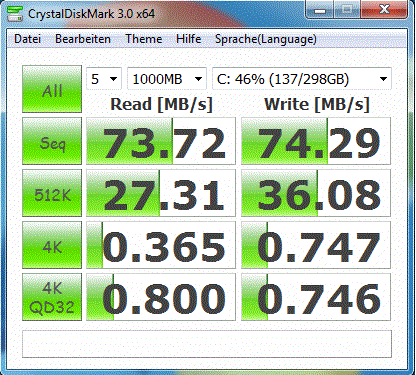Select the 512K read result 27.31
The image size is (416, 375).
click(x=161, y=193)
